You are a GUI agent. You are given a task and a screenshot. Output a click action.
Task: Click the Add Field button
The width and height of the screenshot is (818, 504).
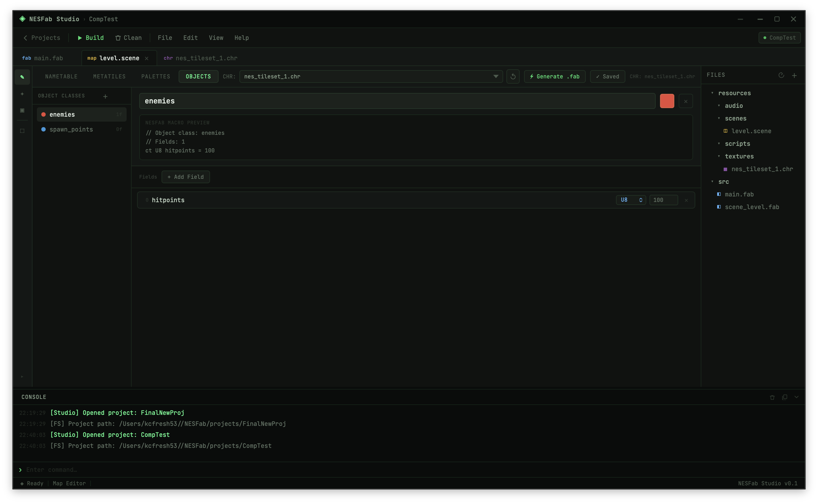click(x=186, y=177)
